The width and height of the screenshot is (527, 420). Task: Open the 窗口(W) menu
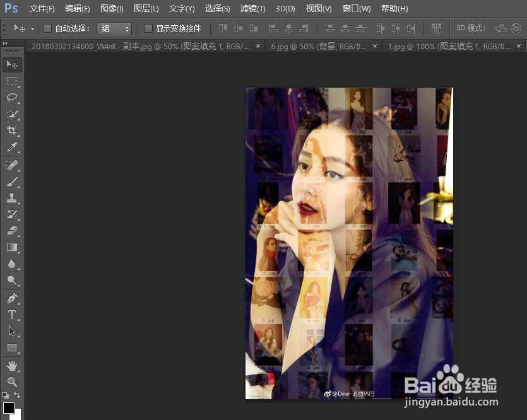coord(357,8)
